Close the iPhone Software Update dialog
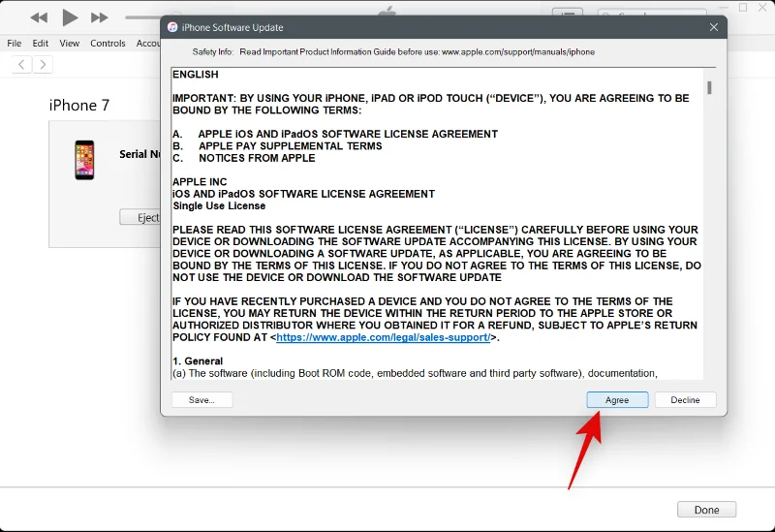The width and height of the screenshot is (775, 532). (x=714, y=28)
